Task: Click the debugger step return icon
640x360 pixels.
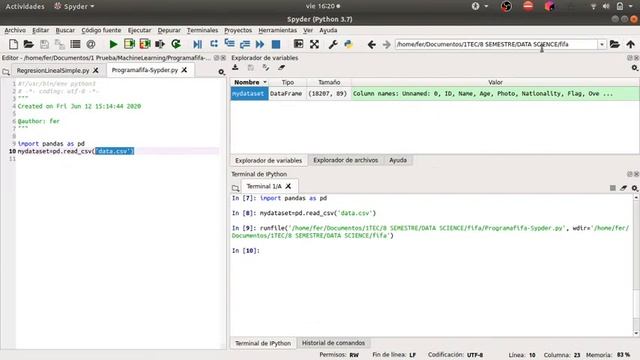Action: click(x=245, y=44)
